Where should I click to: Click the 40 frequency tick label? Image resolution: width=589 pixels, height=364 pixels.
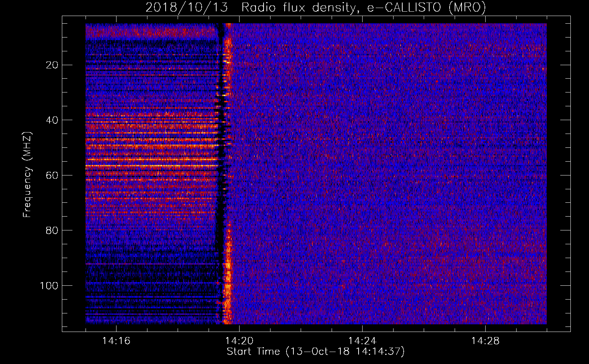tap(52, 120)
